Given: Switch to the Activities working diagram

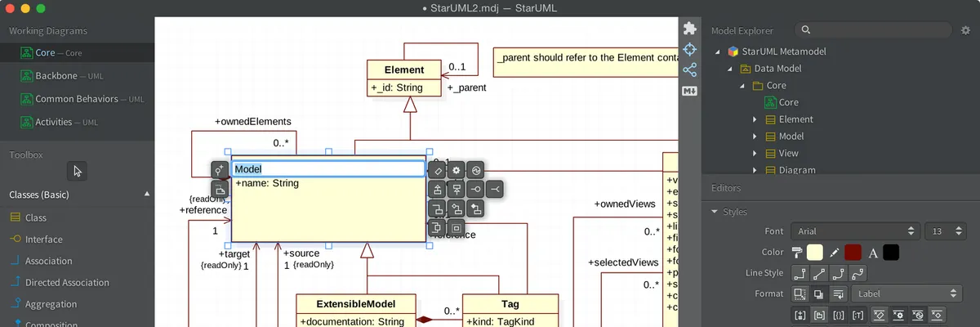Looking at the screenshot, I should click(x=53, y=122).
